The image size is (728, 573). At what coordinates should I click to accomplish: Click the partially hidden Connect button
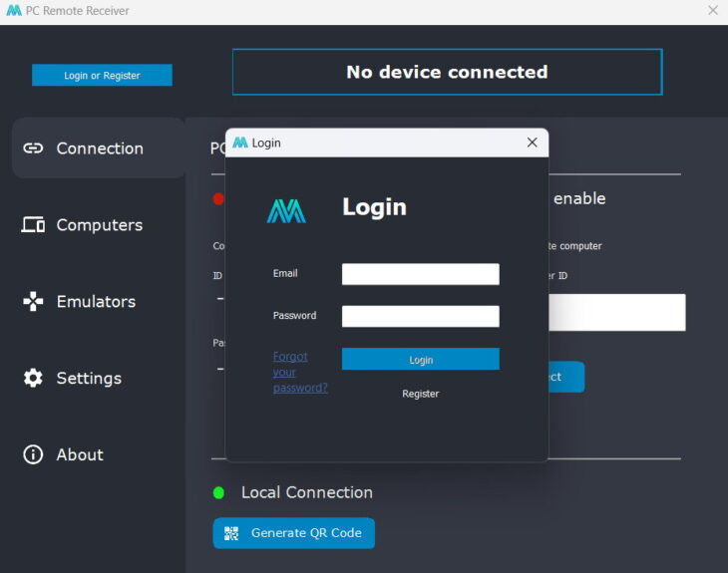(566, 377)
